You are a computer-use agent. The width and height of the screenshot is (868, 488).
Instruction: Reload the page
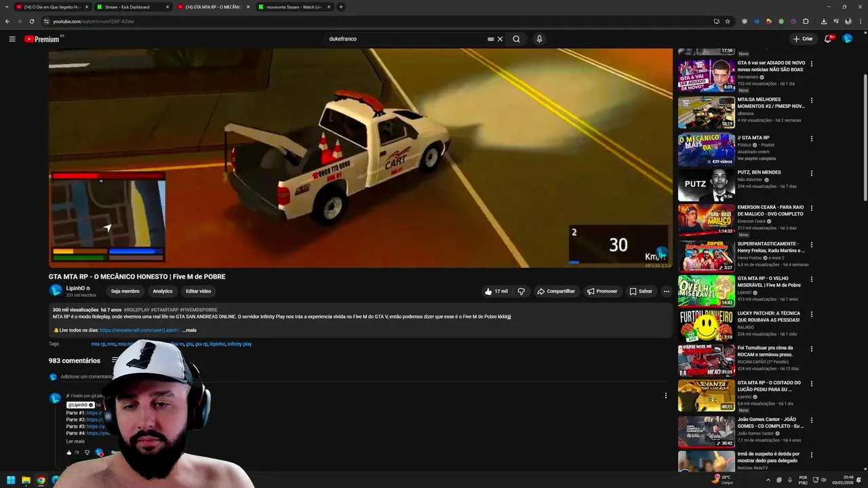point(32,21)
